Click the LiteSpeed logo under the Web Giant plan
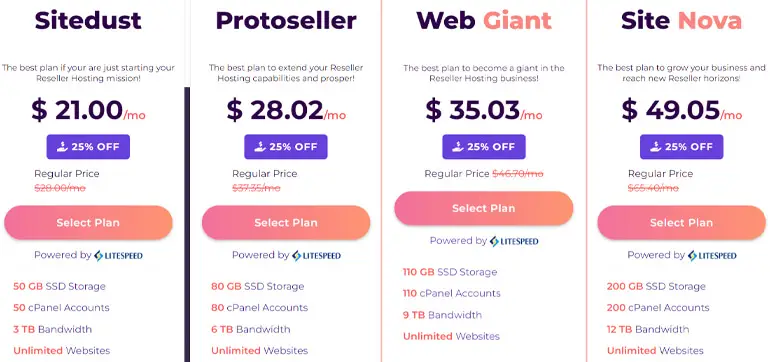The width and height of the screenshot is (770, 362). click(514, 241)
